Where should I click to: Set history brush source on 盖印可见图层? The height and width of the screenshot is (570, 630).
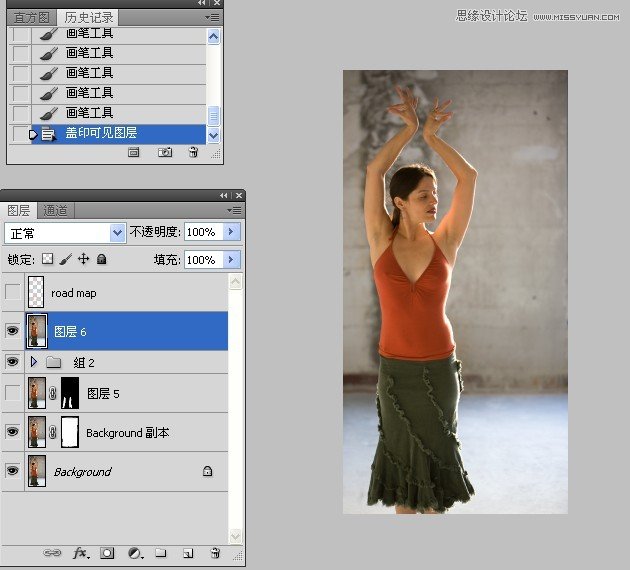click(21, 134)
